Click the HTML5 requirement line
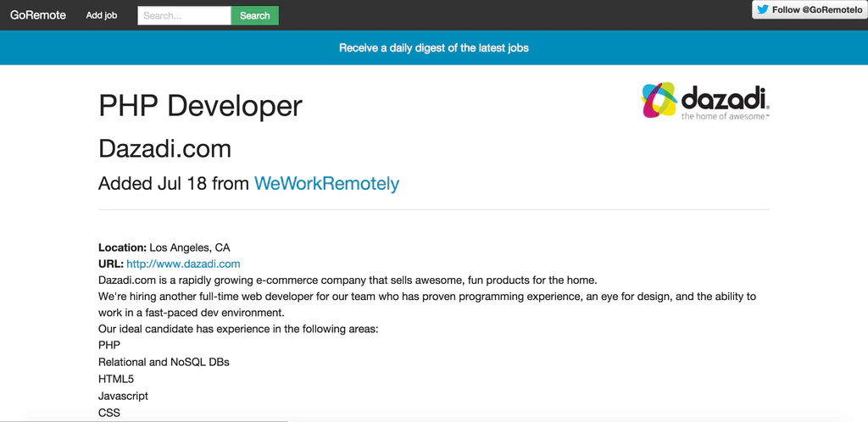868x422 pixels. [116, 379]
